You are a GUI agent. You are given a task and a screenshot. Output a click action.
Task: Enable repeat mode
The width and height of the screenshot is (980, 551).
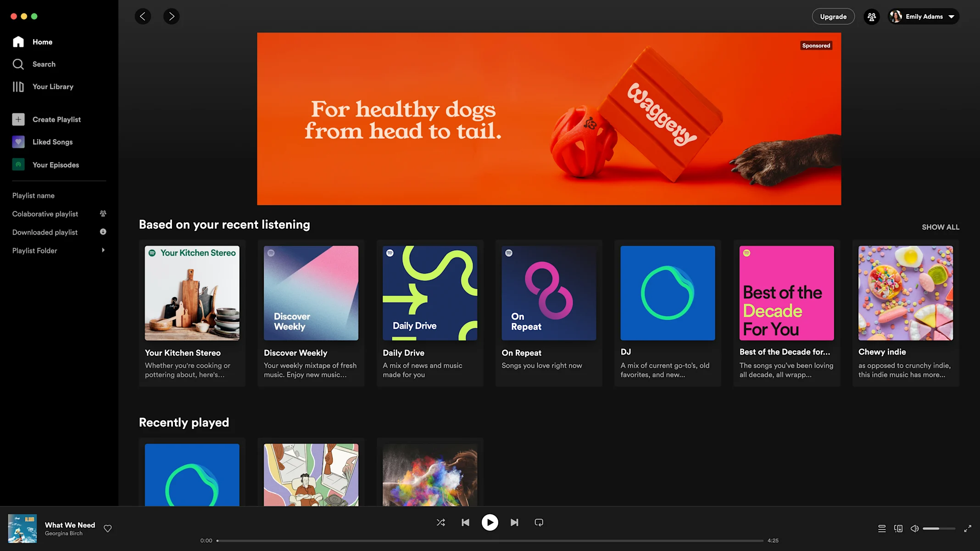[539, 523]
